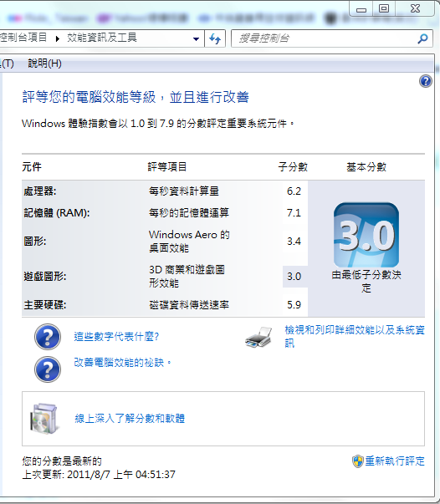
Task: Click the 處理器: row label
Action: click(x=40, y=191)
